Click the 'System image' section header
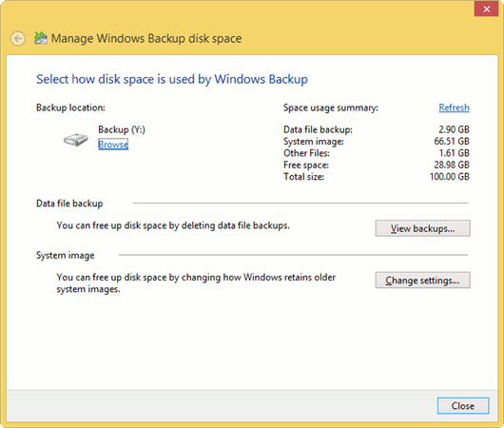This screenshot has height=428, width=504. click(66, 255)
